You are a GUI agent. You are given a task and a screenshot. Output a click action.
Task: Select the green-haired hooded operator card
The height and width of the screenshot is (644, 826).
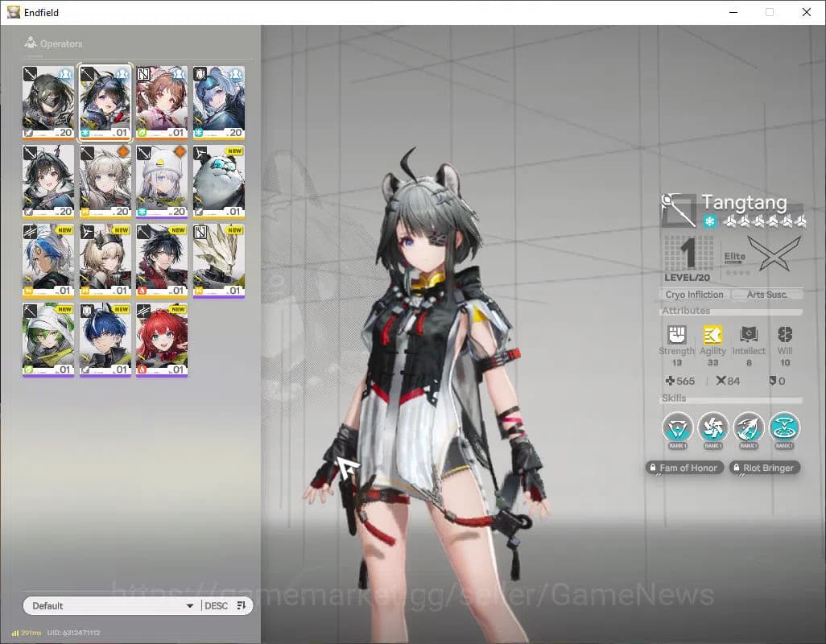point(48,340)
